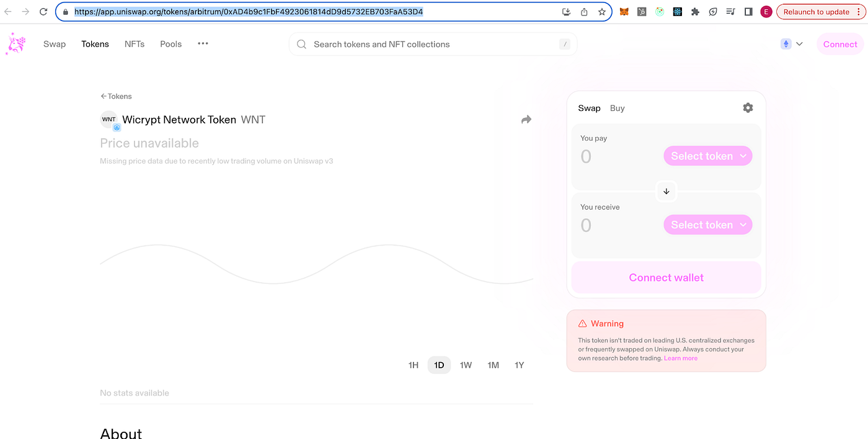
Task: Open the Extensions puzzle piece menu
Action: pyautogui.click(x=696, y=12)
